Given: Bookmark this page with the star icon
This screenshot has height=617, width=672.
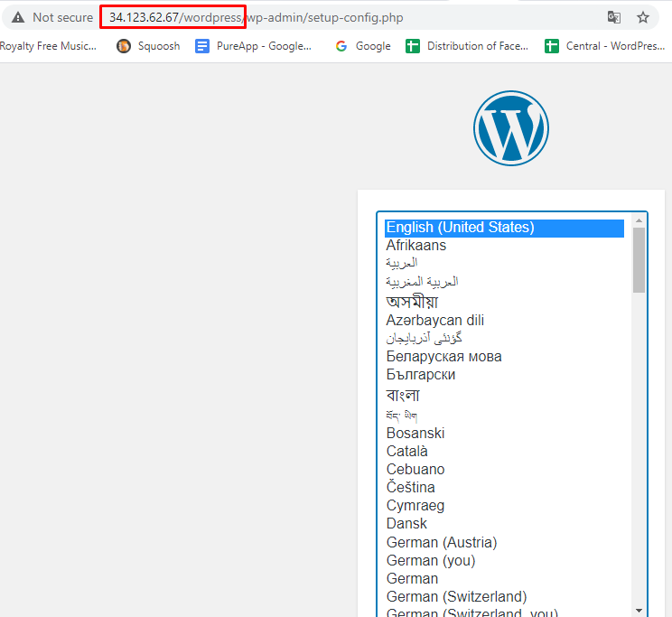Looking at the screenshot, I should (x=642, y=17).
